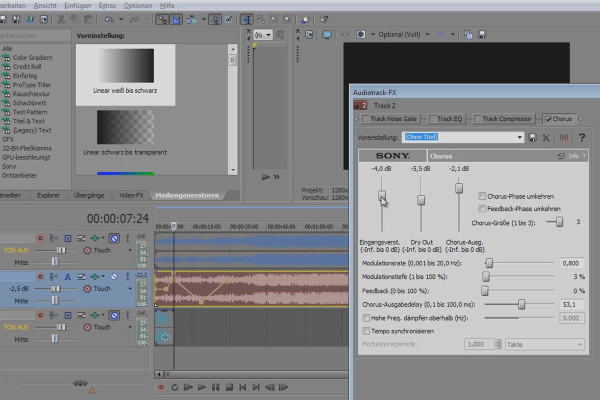The image size is (600, 400).
Task: Click Info link in Chorus header
Action: pyautogui.click(x=573, y=156)
